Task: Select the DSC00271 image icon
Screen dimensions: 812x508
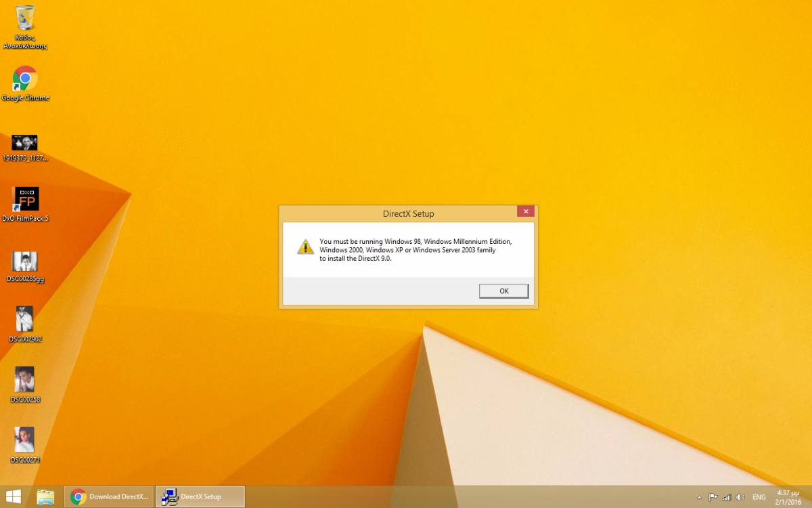Action: coord(25,445)
